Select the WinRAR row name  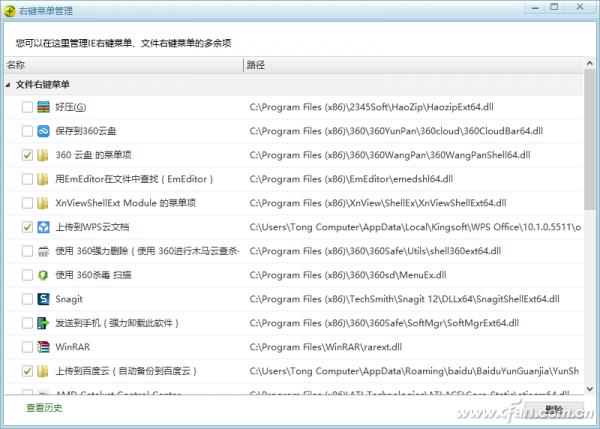point(73,347)
